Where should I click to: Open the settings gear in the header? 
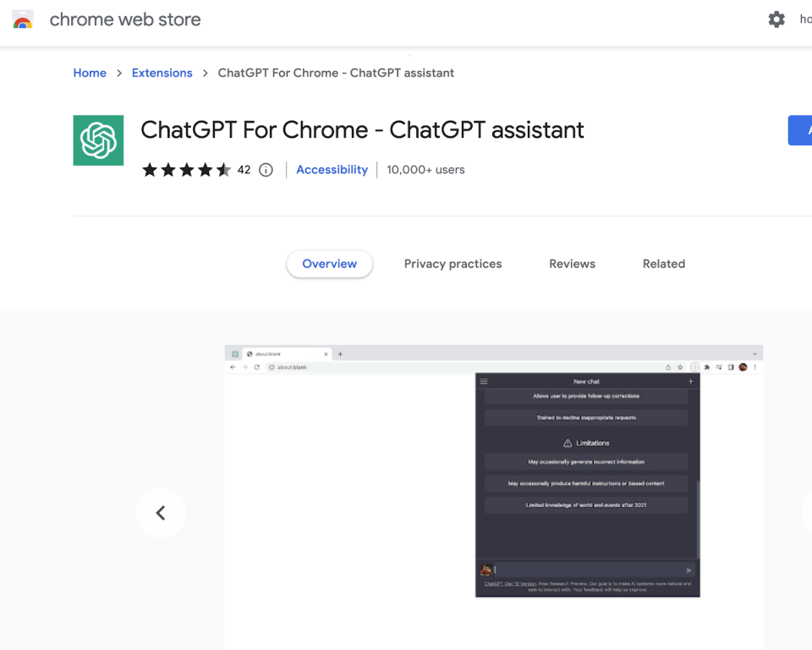(x=776, y=19)
